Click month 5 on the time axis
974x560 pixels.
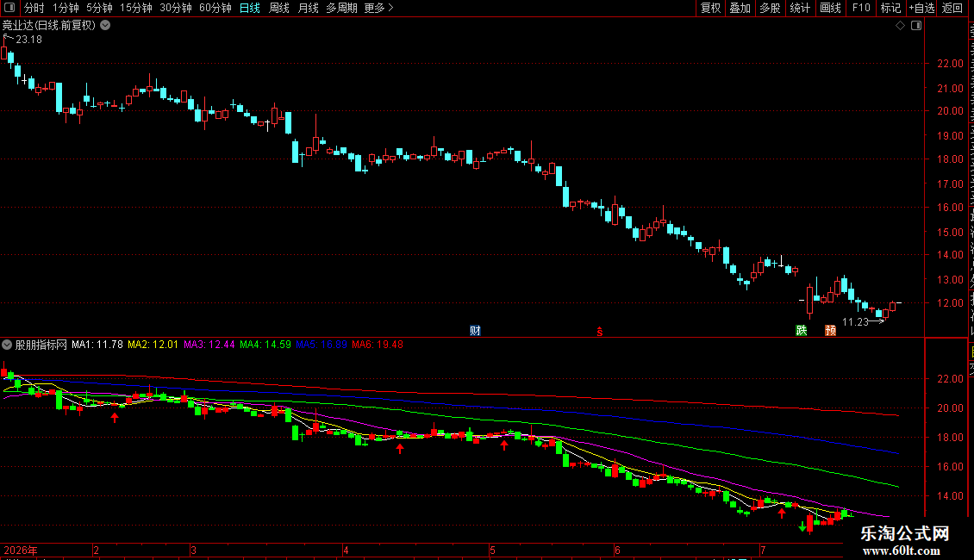coord(492,550)
